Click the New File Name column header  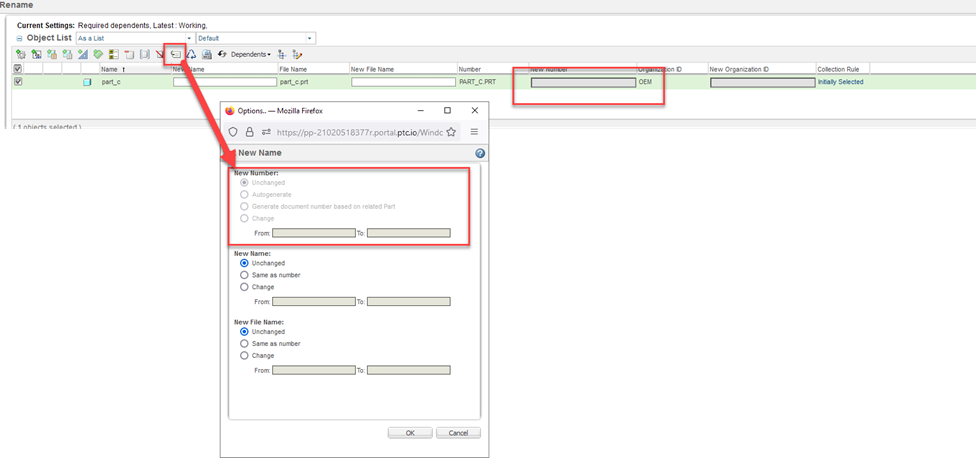[372, 69]
